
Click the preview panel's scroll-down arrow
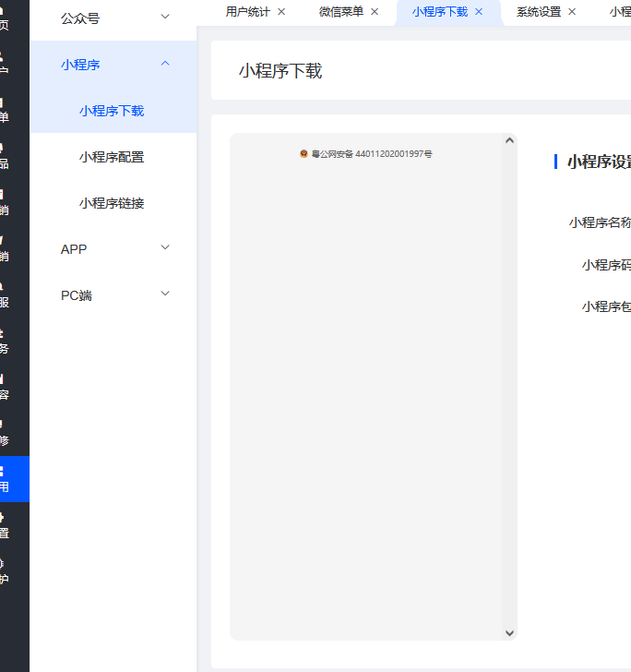click(x=509, y=632)
